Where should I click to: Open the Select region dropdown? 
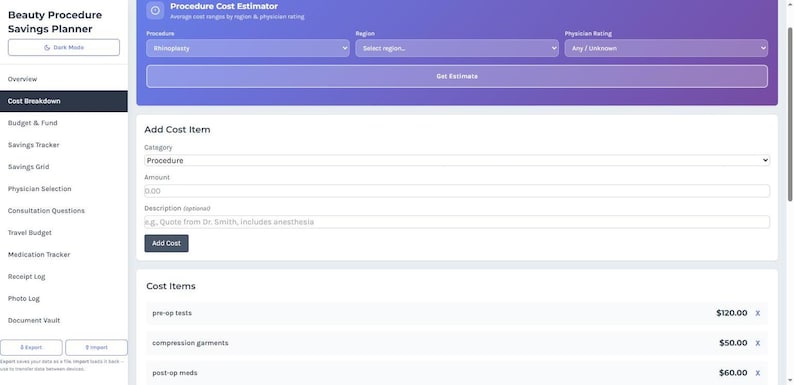(x=457, y=49)
